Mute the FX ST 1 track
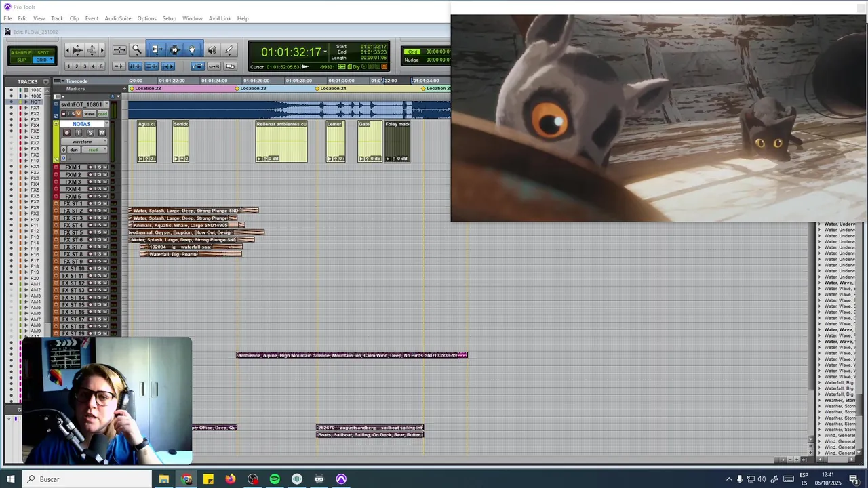 pos(105,203)
